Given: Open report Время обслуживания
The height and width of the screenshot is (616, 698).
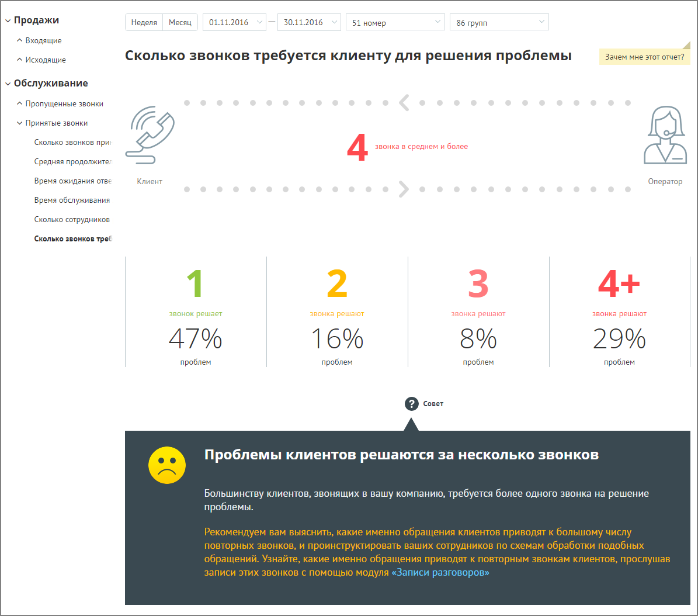Looking at the screenshot, I should 72,200.
